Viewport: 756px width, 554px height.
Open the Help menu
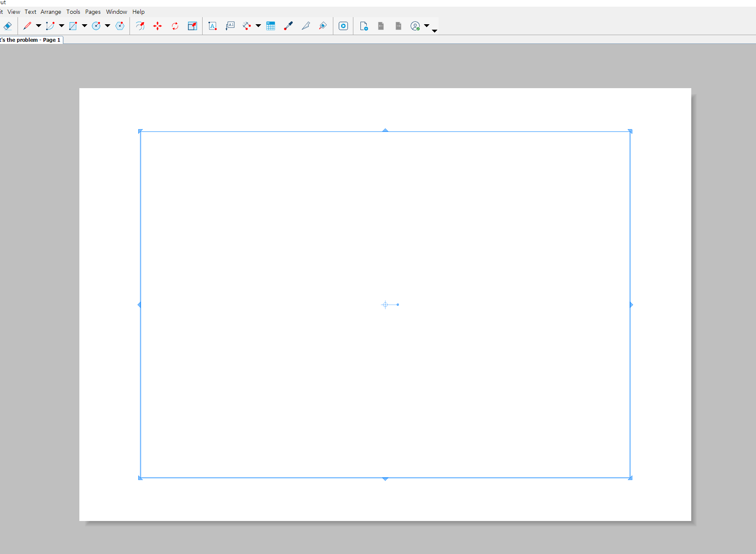coord(139,12)
